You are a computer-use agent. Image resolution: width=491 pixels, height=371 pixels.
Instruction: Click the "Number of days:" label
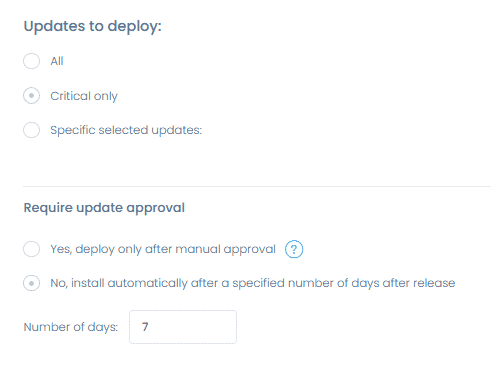[x=71, y=327]
